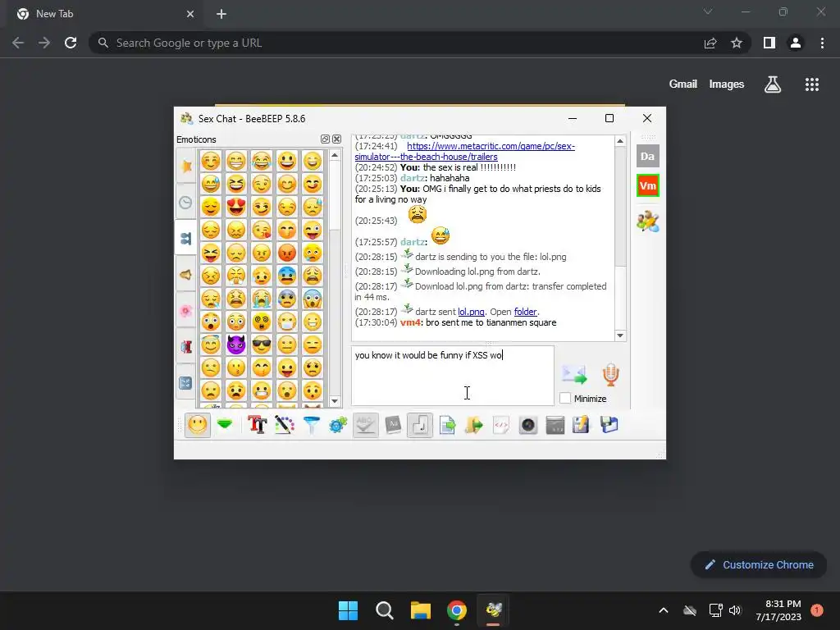The width and height of the screenshot is (840, 630).
Task: Click the send file document icon
Action: coord(447,426)
